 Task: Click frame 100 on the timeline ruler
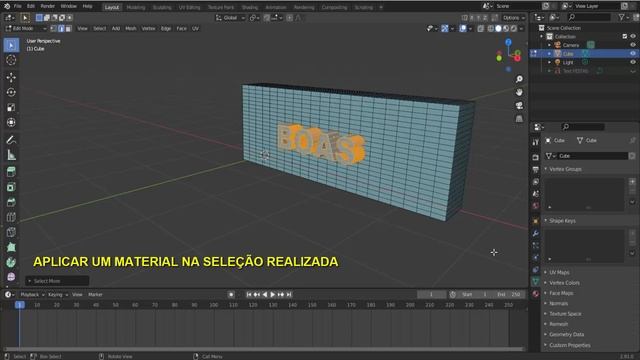pos(213,305)
